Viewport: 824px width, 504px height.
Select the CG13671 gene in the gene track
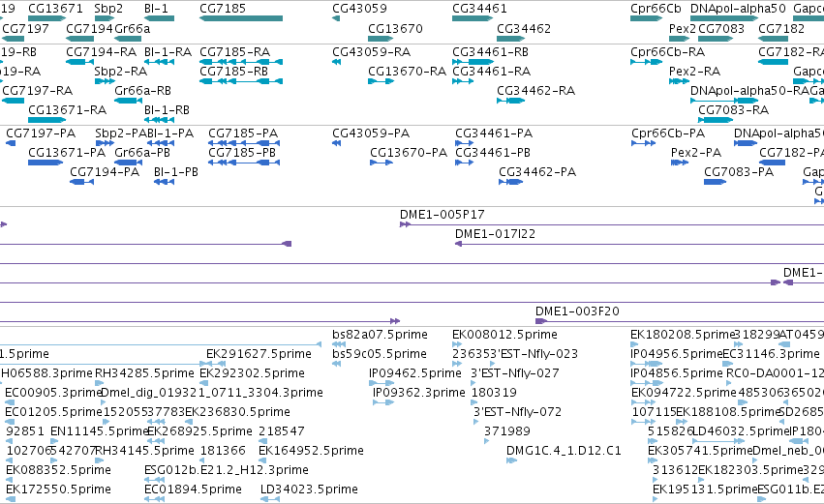click(46, 19)
